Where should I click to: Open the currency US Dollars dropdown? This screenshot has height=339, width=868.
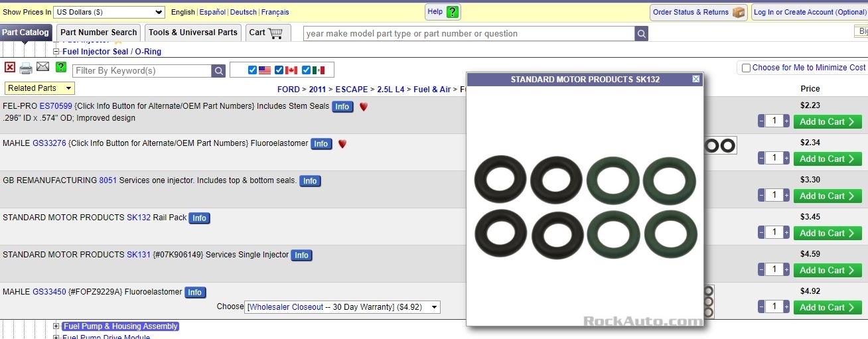pyautogui.click(x=109, y=12)
